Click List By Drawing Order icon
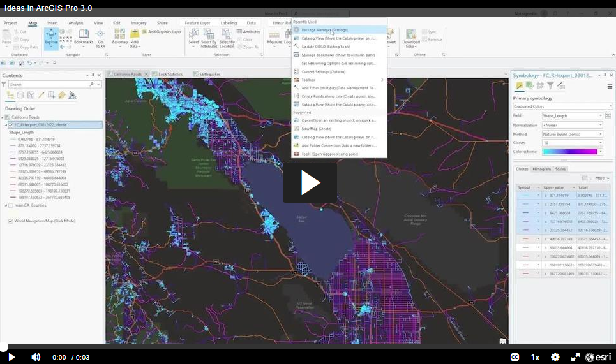Viewport: 616px width, 364px height. (10, 96)
